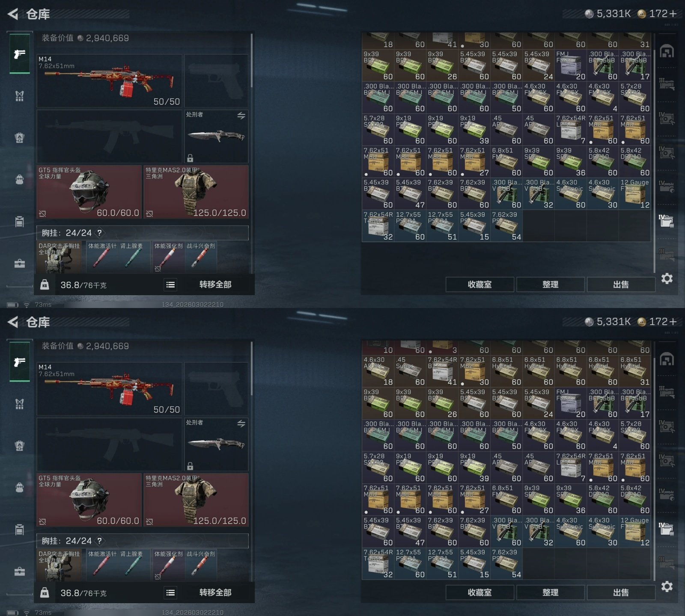Viewport: 685px width, 616px height.
Task: Expand the item list icon beside upper 转移全部
Action: pyautogui.click(x=170, y=284)
